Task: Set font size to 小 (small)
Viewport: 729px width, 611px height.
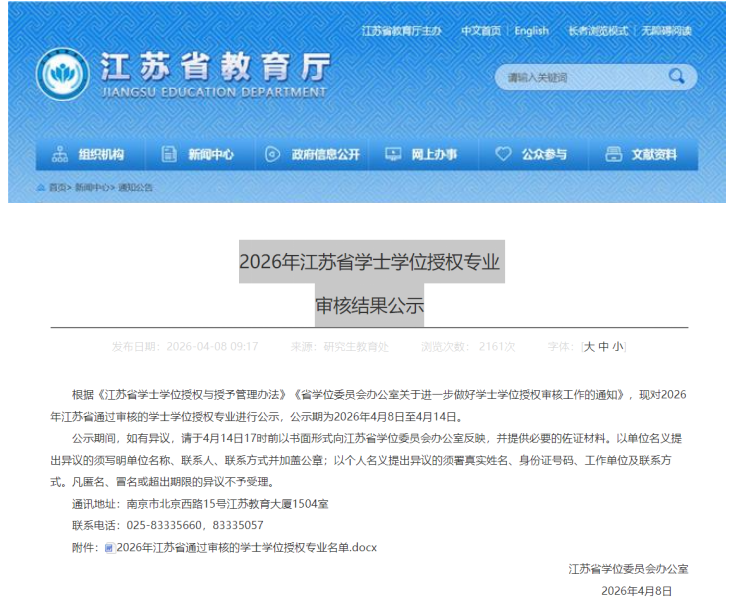Action: point(617,346)
